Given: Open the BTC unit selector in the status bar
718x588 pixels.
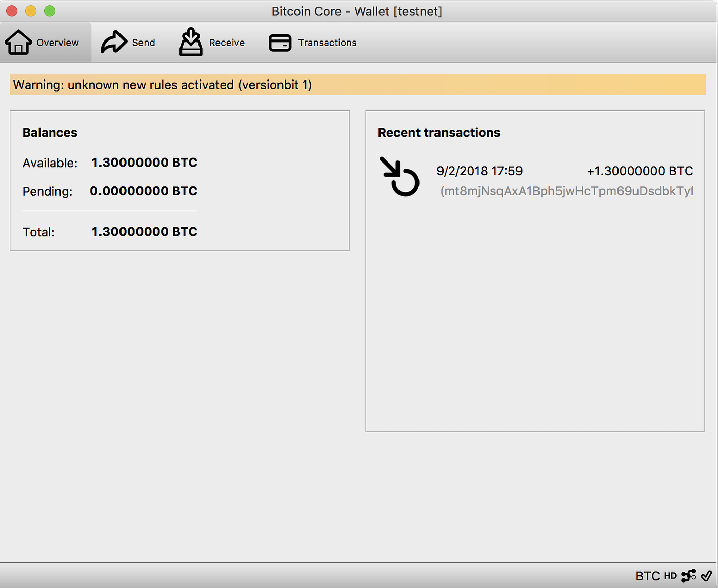Looking at the screenshot, I should [x=648, y=576].
